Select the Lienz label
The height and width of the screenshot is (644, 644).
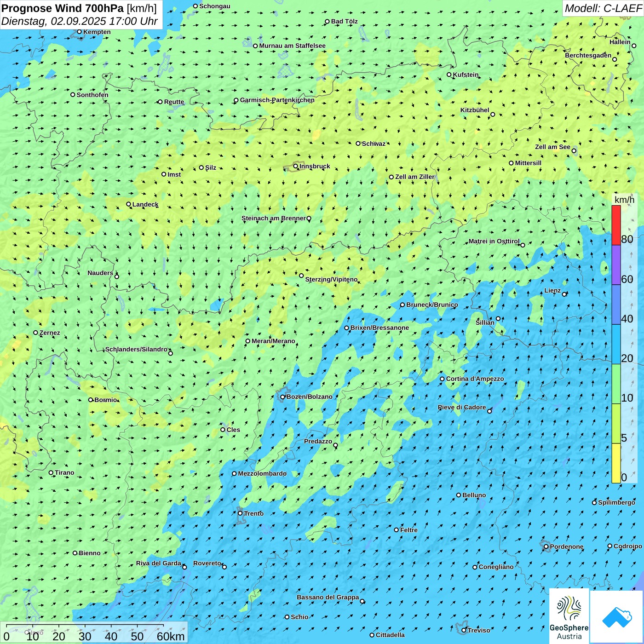point(552,290)
